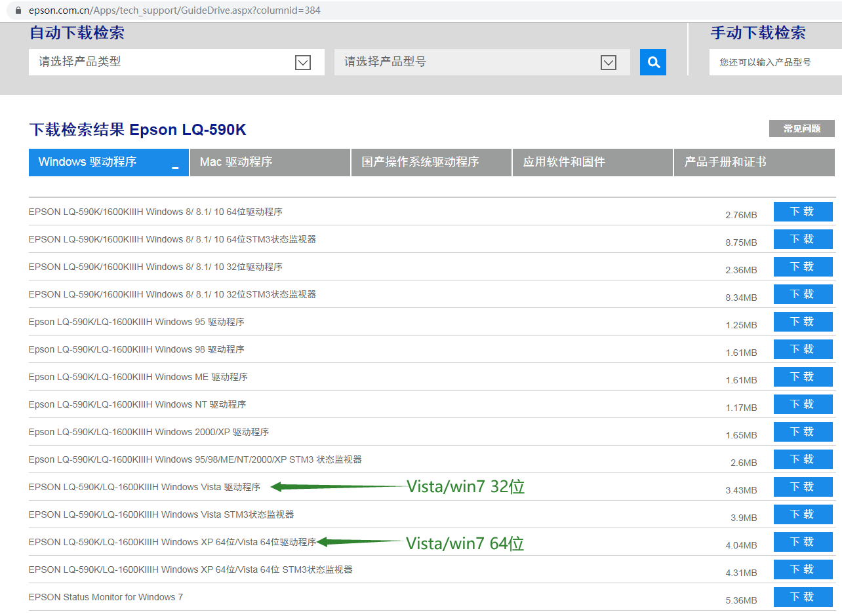
Task: Download the 95/98/ME/NT/2000/XP STM3 monitor
Action: (x=803, y=459)
